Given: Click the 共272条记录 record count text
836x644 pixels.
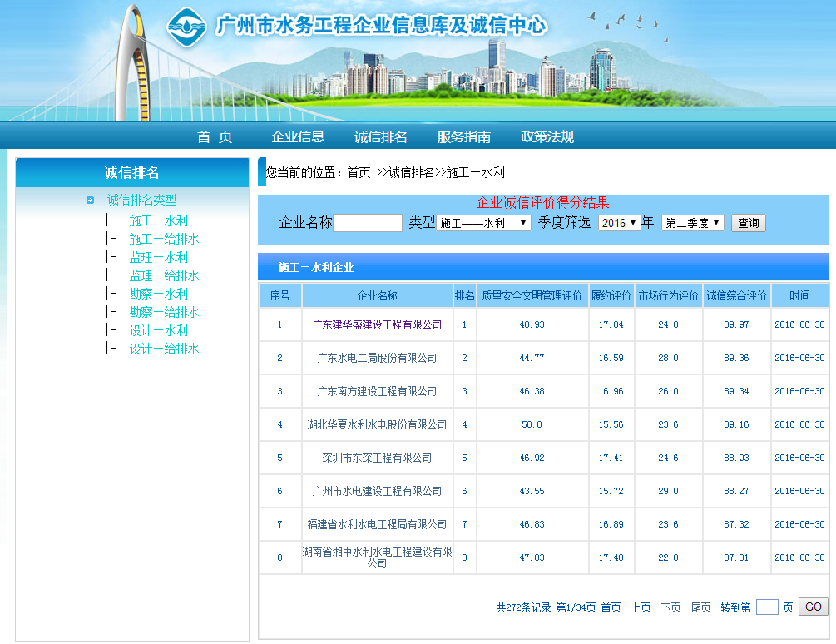Looking at the screenshot, I should pyautogui.click(x=523, y=607).
